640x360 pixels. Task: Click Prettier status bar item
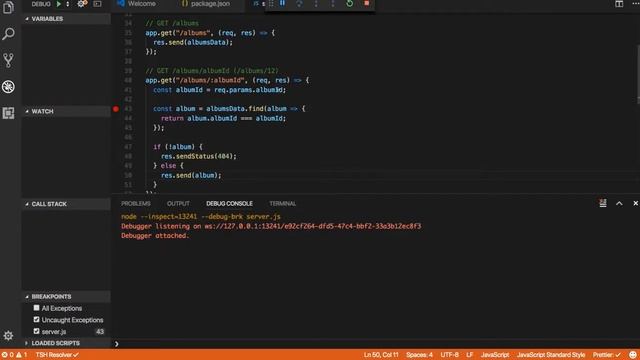click(607, 355)
